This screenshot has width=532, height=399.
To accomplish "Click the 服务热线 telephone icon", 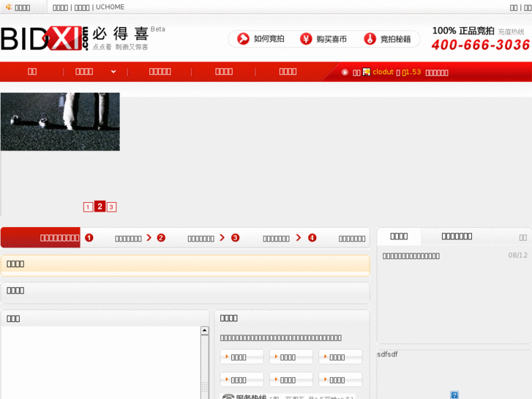I will 228,397.
